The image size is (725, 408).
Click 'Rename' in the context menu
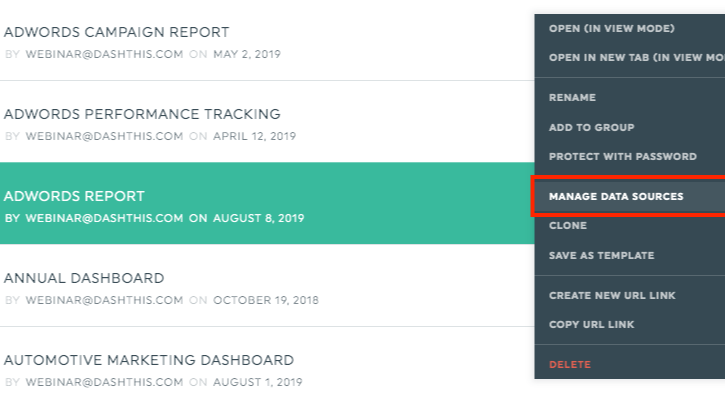572,98
